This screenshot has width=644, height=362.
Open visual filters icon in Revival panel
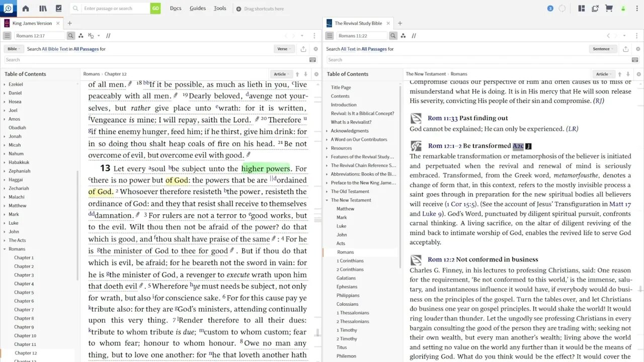coord(403,36)
